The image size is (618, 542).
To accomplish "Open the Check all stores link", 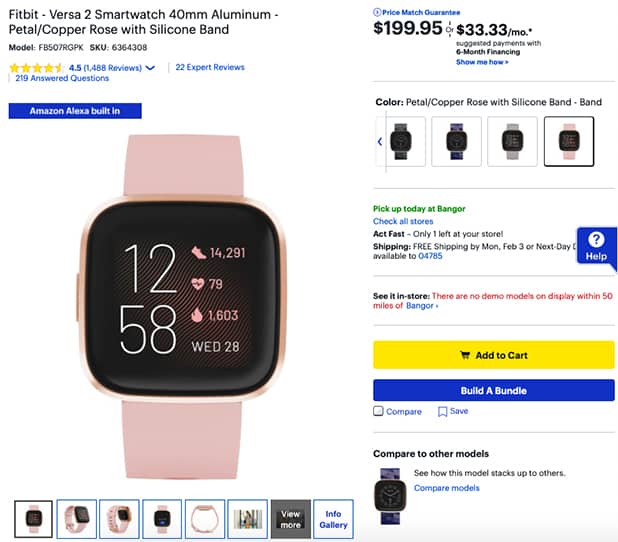I will (403, 221).
